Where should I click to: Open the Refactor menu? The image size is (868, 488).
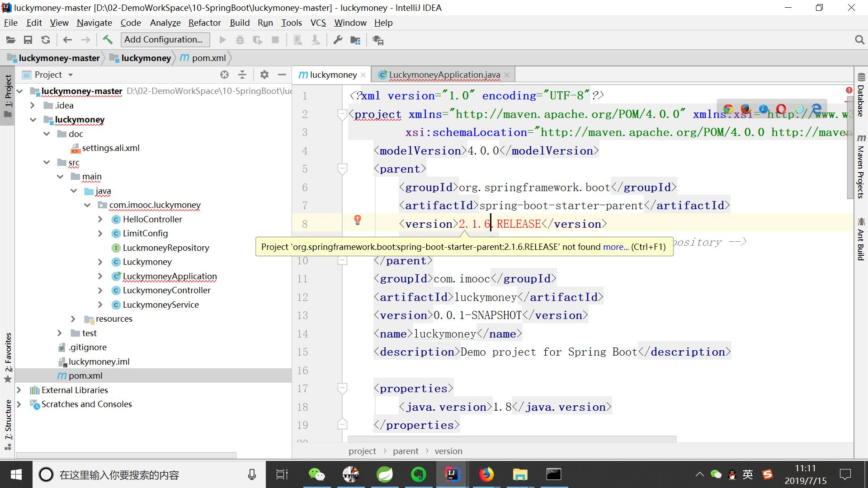[204, 23]
